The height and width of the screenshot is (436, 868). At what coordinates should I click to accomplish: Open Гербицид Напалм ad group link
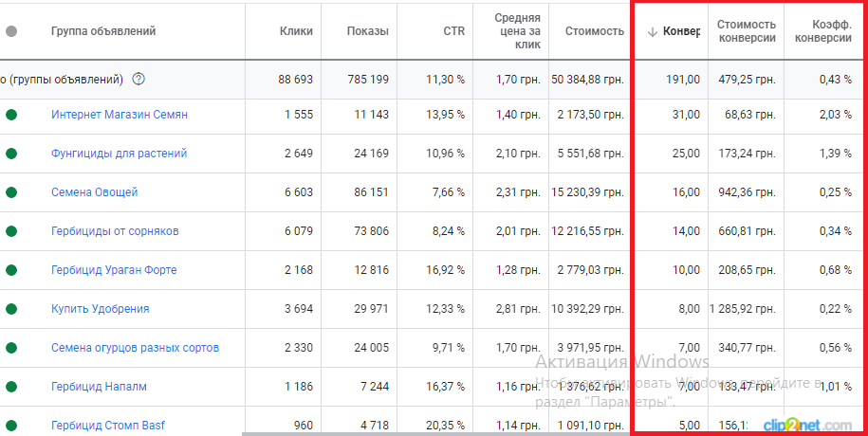coord(99,386)
